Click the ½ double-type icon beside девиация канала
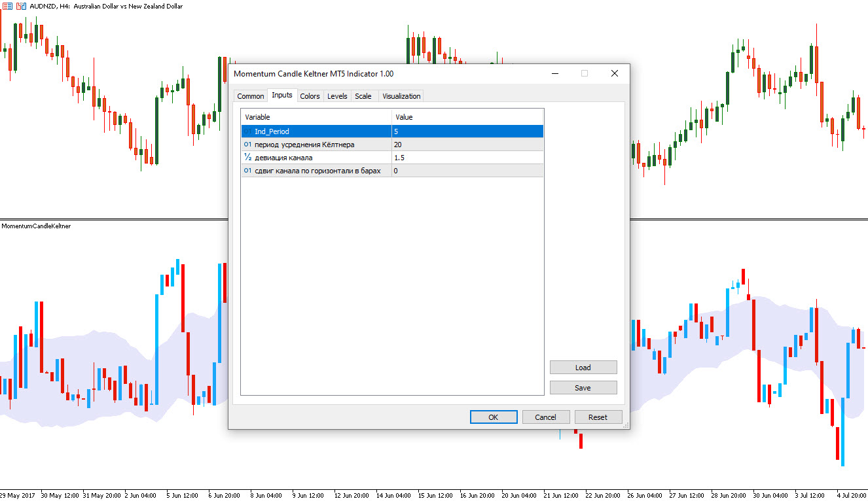The height and width of the screenshot is (501, 868). [x=247, y=158]
